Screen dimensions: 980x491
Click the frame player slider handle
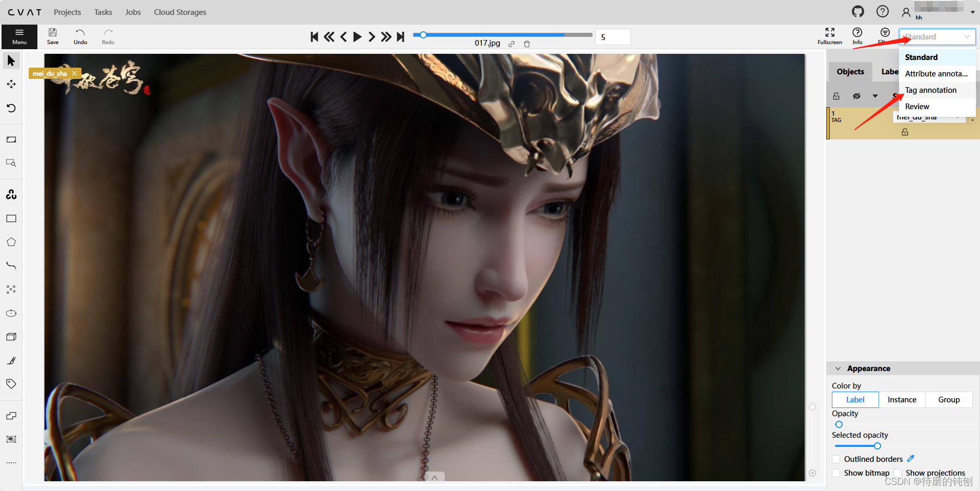423,35
